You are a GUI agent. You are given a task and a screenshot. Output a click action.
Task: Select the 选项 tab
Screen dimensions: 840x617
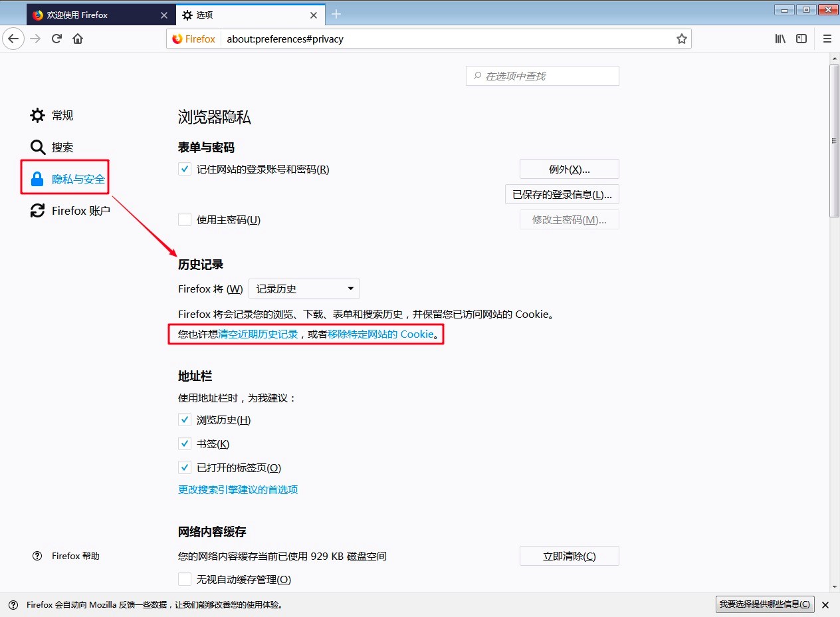coord(251,15)
